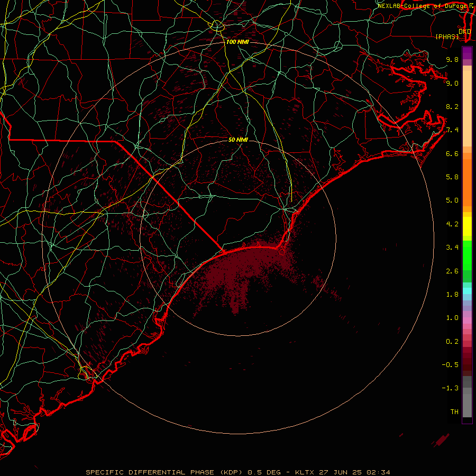Click the -1.3 scale label
476x476 pixels.
click(x=450, y=388)
